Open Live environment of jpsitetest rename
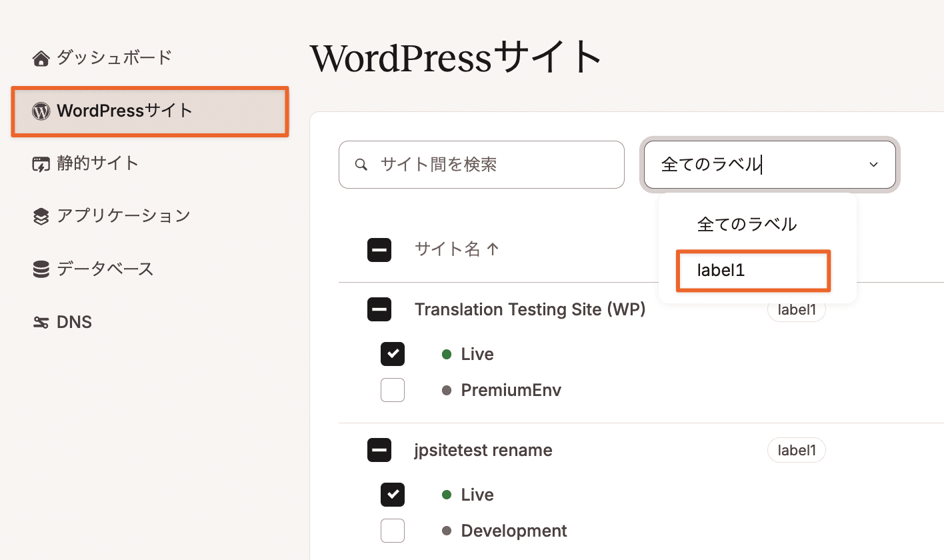 click(x=477, y=495)
